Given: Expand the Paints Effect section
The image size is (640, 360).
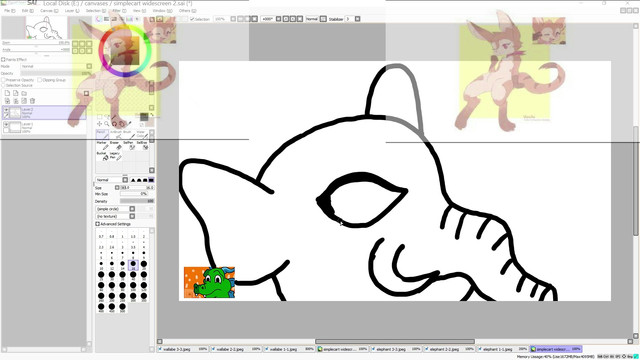Looking at the screenshot, I should 3,60.
